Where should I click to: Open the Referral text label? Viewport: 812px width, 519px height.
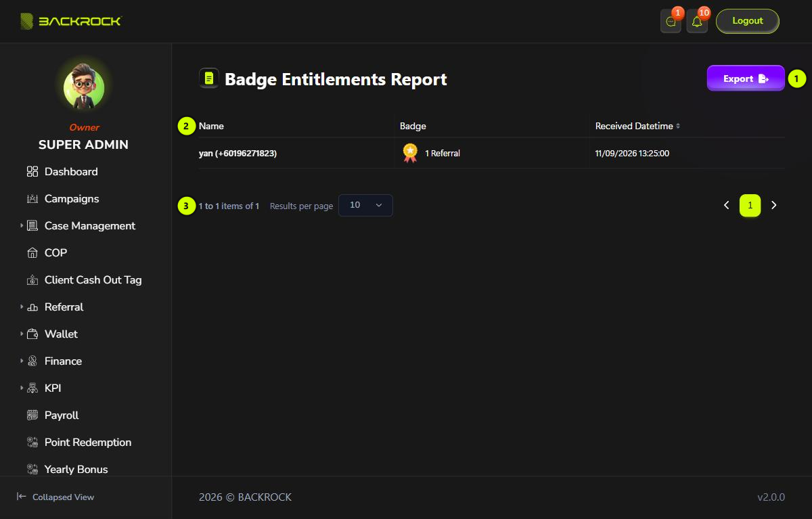(x=64, y=307)
